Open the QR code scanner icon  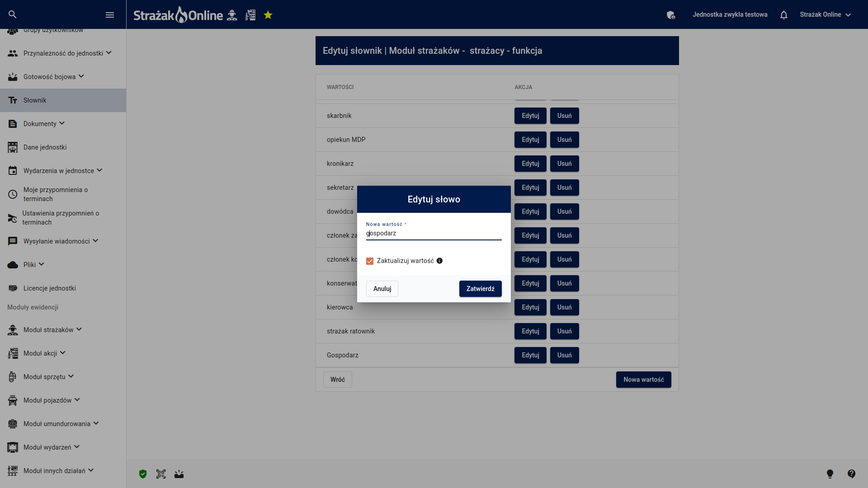(x=161, y=474)
